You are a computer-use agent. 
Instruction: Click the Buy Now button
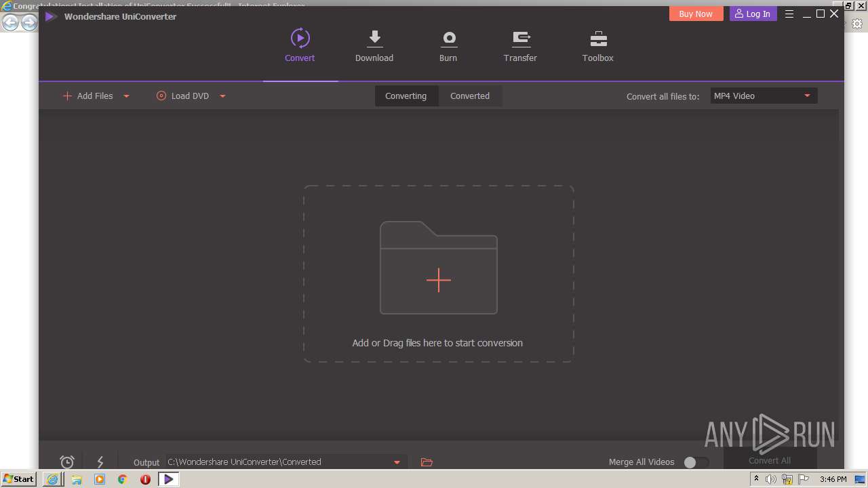click(x=696, y=14)
